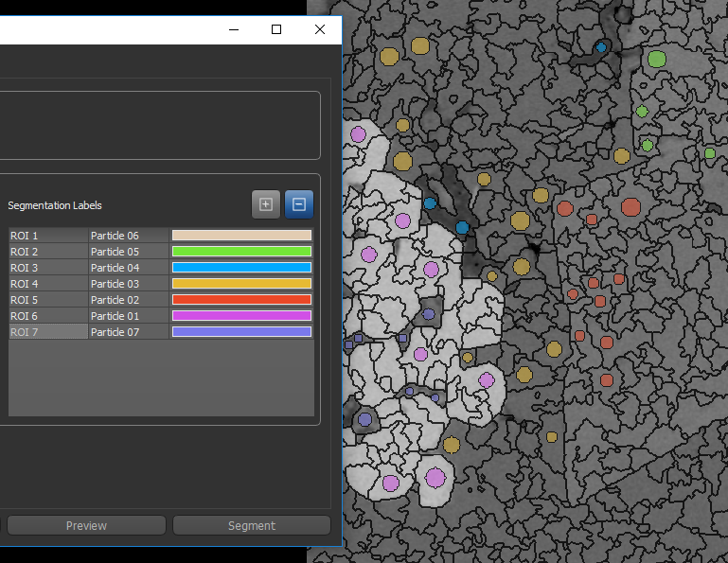The image size is (728, 563).
Task: Click the Particle 04 name cell
Action: (129, 268)
